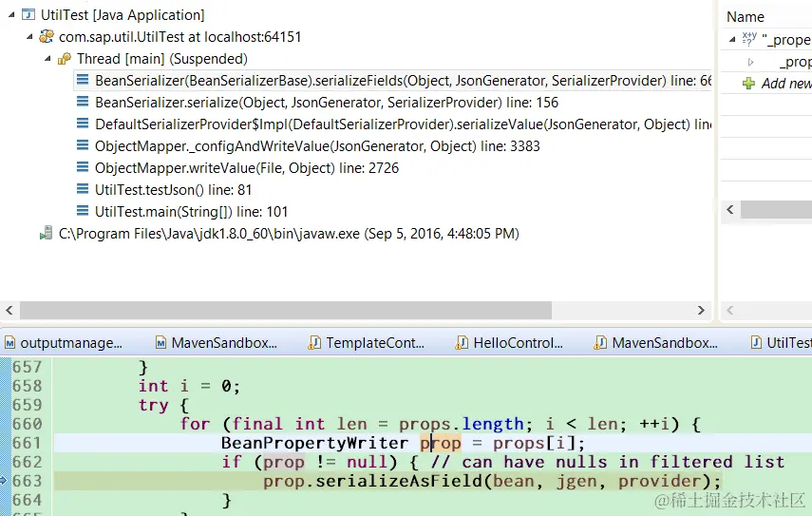This screenshot has height=516, width=812.
Task: Click stack frame icon for BeanSerializer.serializeFields
Action: coord(83,80)
